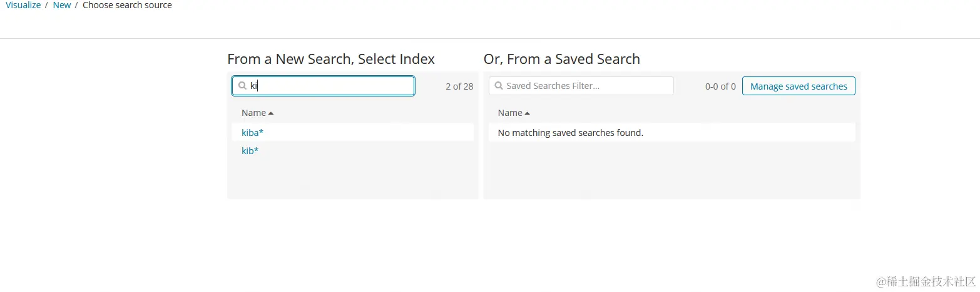Sort saved searches by the Name column header
The width and height of the screenshot is (980, 292).
click(x=510, y=113)
